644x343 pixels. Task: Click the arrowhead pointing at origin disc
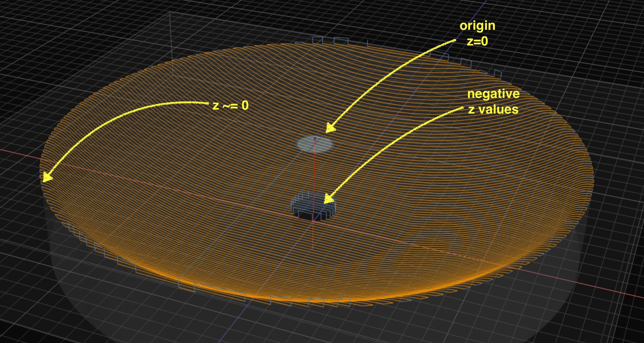point(330,128)
